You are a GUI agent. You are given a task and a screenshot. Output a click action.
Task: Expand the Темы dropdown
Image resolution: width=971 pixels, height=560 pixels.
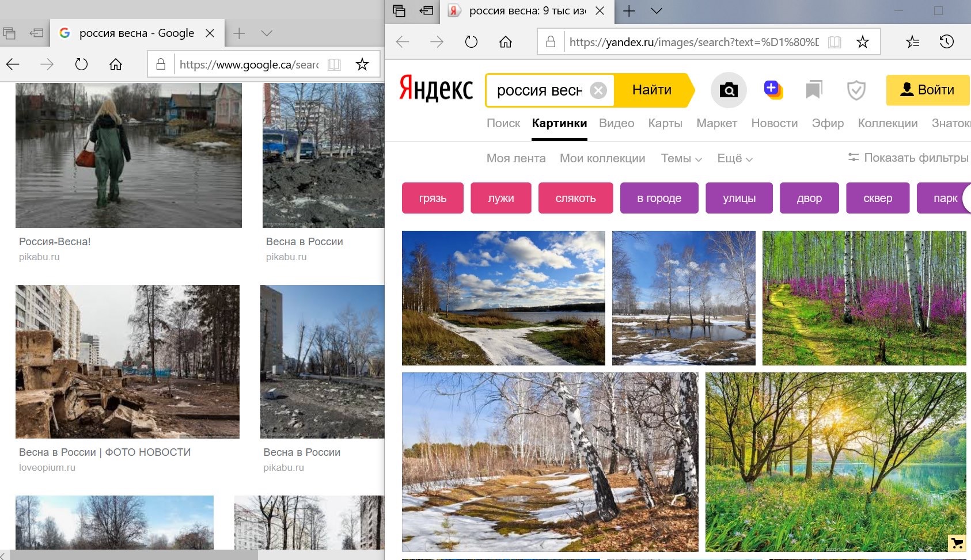pyautogui.click(x=681, y=159)
